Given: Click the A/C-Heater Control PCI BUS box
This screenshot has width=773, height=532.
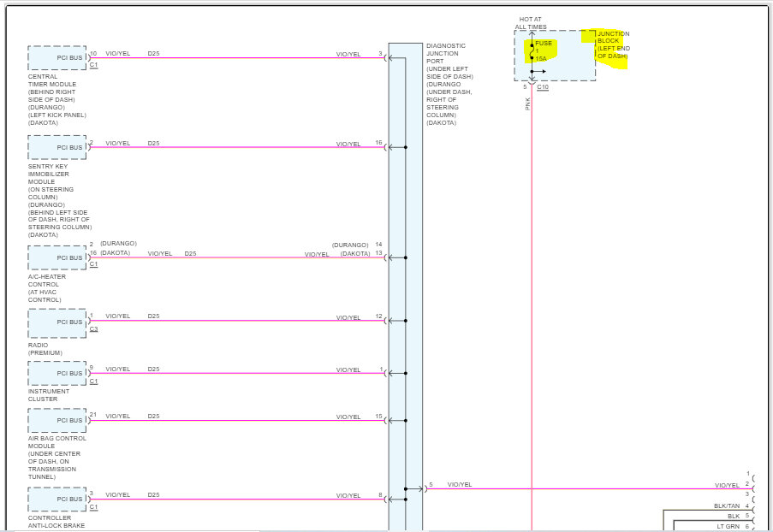Looking at the screenshot, I should (57, 257).
